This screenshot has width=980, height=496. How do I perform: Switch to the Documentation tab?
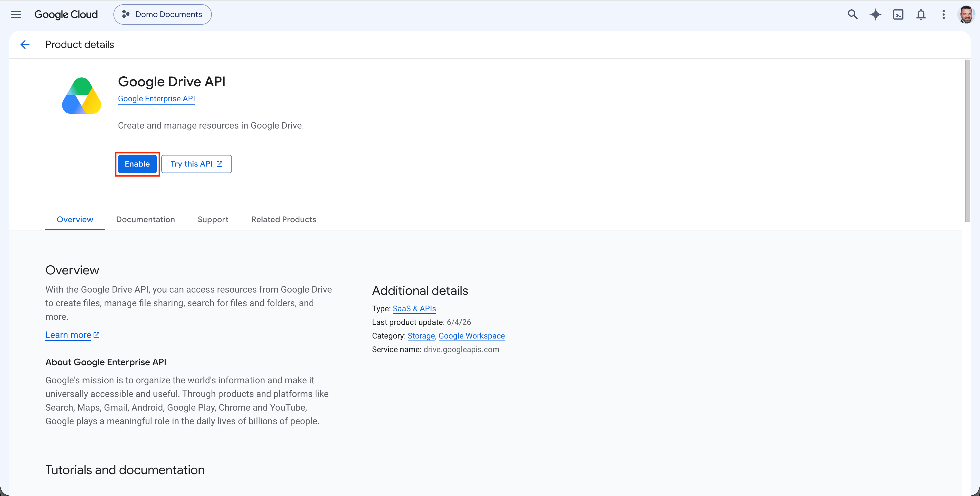(x=145, y=219)
